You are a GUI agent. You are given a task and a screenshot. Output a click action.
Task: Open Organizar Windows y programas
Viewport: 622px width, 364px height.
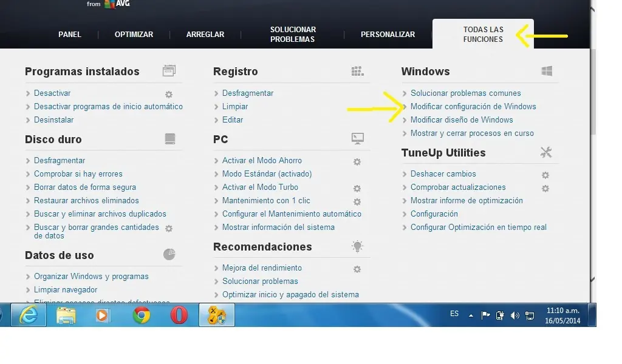coord(91,277)
